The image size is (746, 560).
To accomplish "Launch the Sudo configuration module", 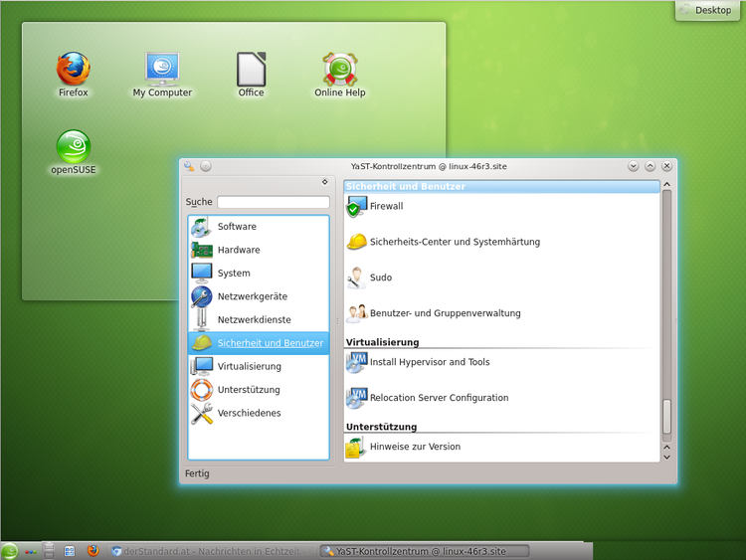I will point(380,278).
